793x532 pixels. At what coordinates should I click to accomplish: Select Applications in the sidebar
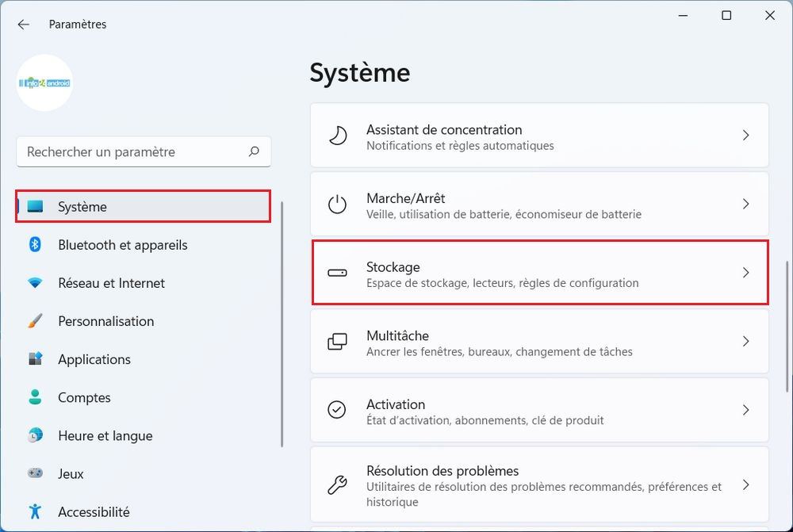point(94,359)
